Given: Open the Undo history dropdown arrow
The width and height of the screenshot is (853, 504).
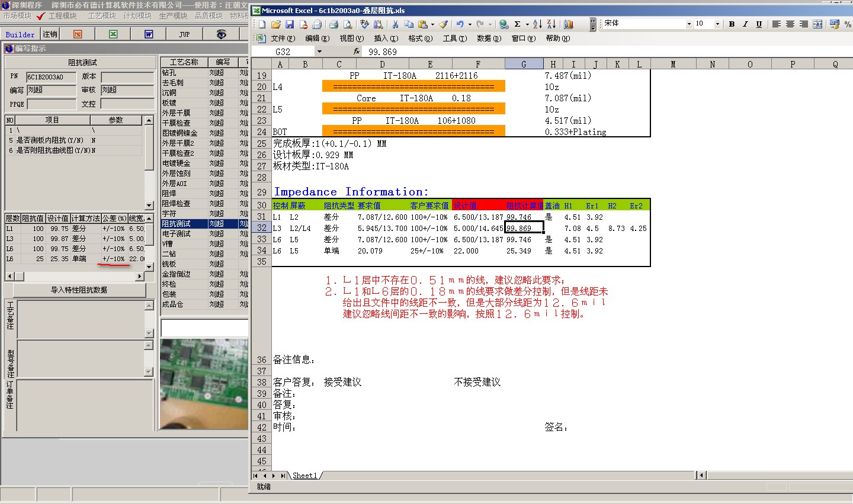Looking at the screenshot, I should (470, 24).
